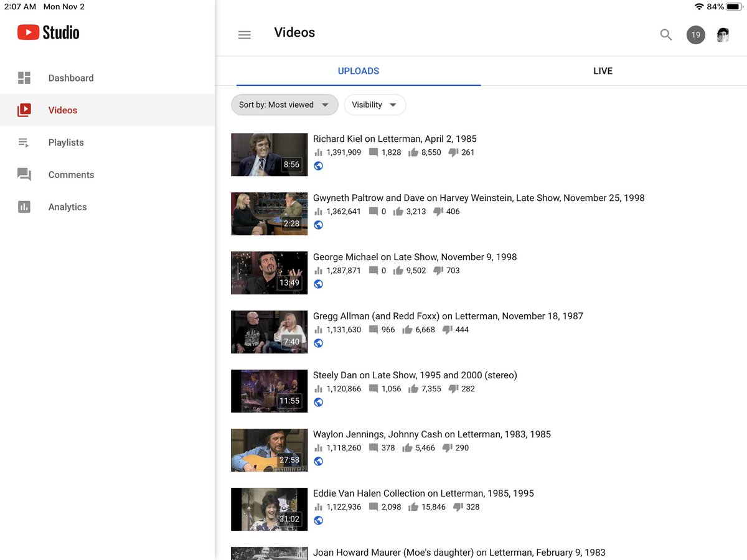This screenshot has width=747, height=560.
Task: Click comment icon on Richard Kiel row
Action: point(374,152)
